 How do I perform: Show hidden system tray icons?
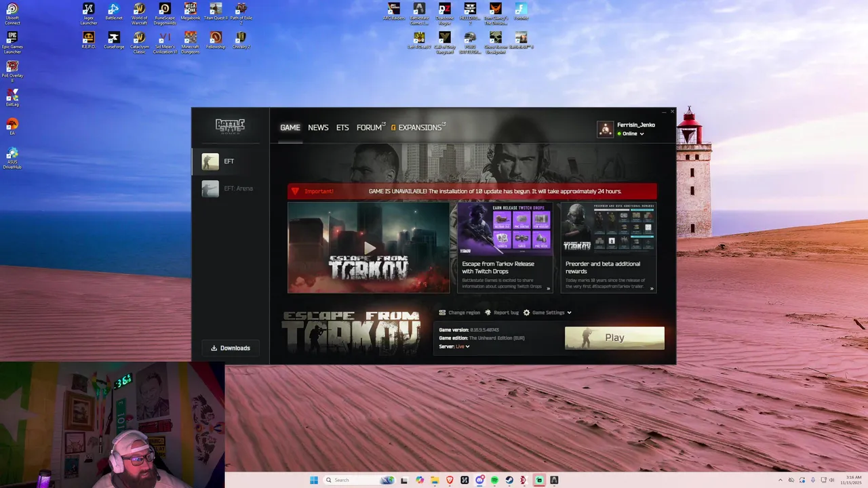(x=781, y=480)
